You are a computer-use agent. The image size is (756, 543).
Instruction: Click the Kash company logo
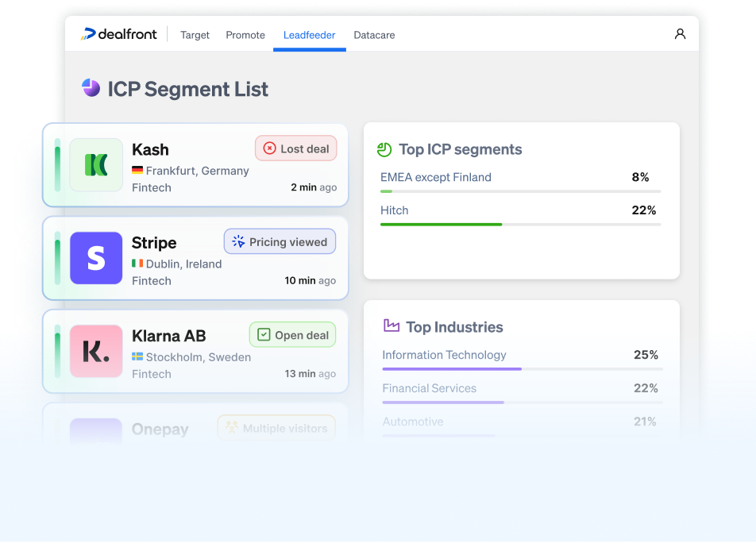coord(96,165)
